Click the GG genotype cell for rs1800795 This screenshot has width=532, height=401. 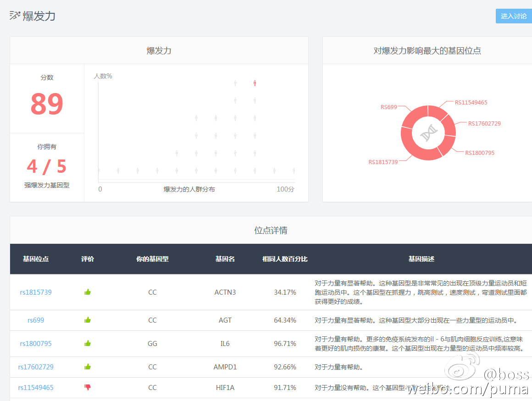[152, 343]
